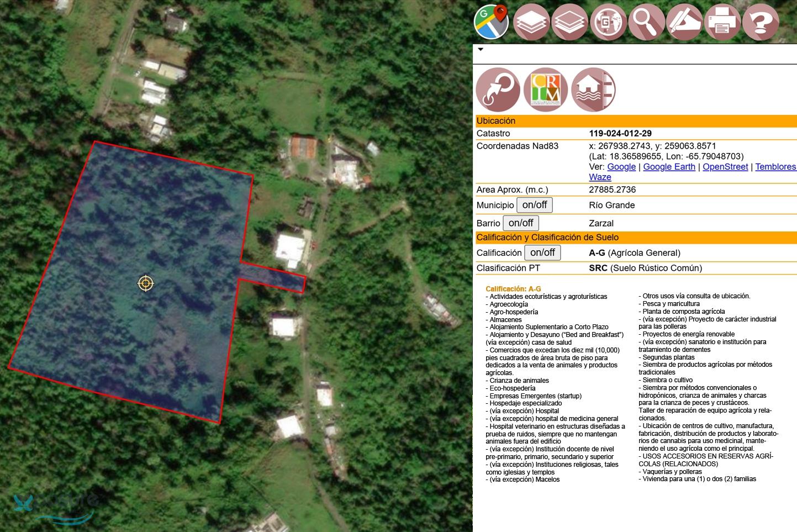Click the second stacked layers icon
Viewport: 797px width, 532px height.
pyautogui.click(x=569, y=22)
